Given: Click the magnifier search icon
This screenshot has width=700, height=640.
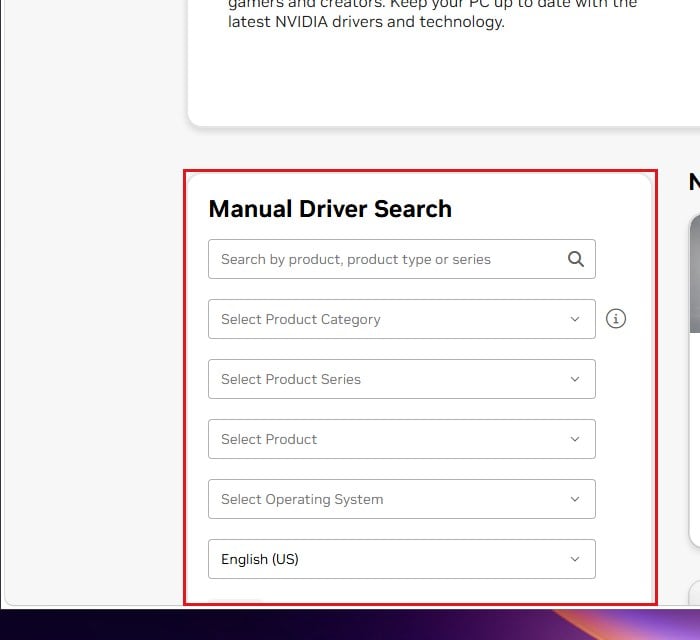Looking at the screenshot, I should tap(575, 259).
